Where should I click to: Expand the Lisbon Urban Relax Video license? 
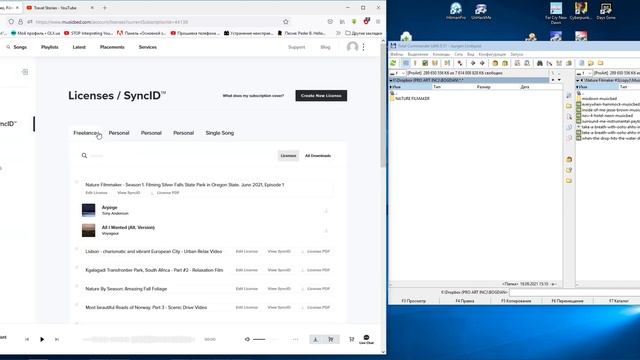(77, 249)
